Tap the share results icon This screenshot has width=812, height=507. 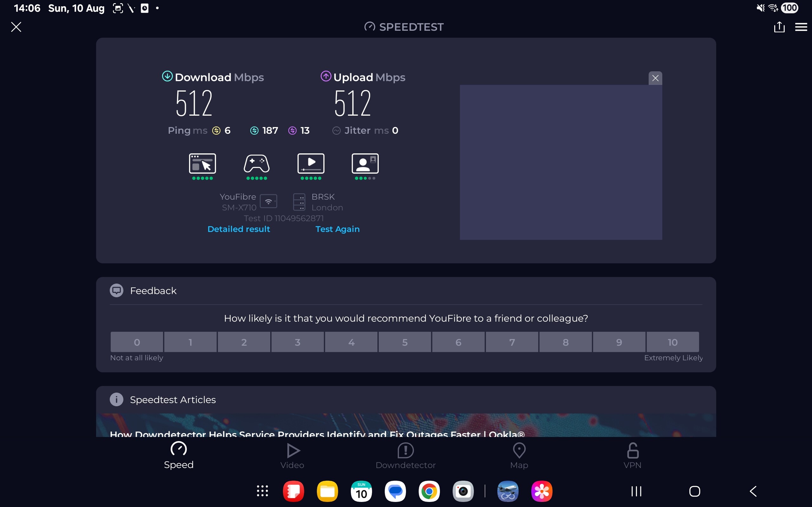point(779,27)
